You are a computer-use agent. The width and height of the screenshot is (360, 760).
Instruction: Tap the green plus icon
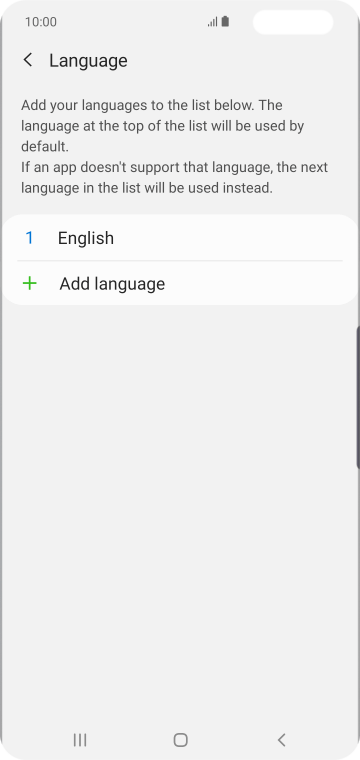pos(30,283)
